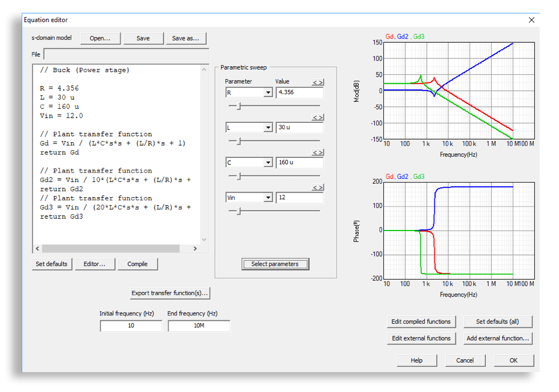The height and width of the screenshot is (392, 559).
Task: Click Edit compiled functions button
Action: tap(421, 322)
